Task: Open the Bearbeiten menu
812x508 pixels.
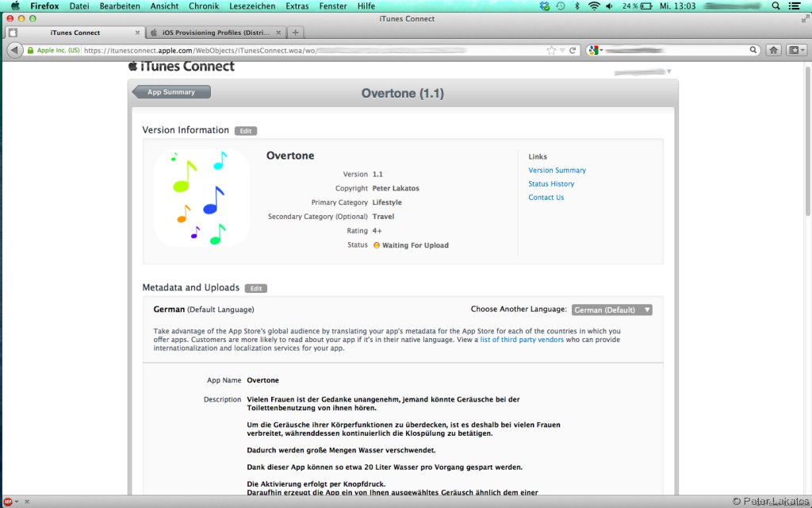Action: click(120, 6)
